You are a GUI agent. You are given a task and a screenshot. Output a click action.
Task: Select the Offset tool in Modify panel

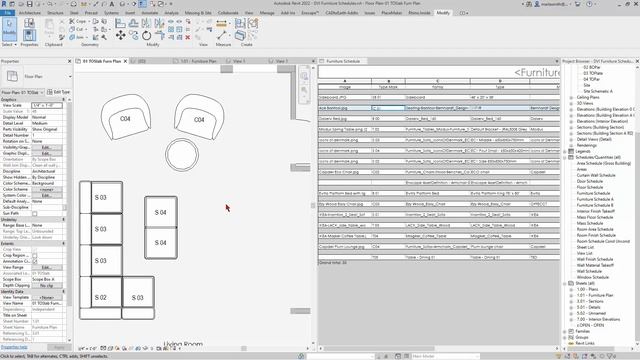[133, 24]
